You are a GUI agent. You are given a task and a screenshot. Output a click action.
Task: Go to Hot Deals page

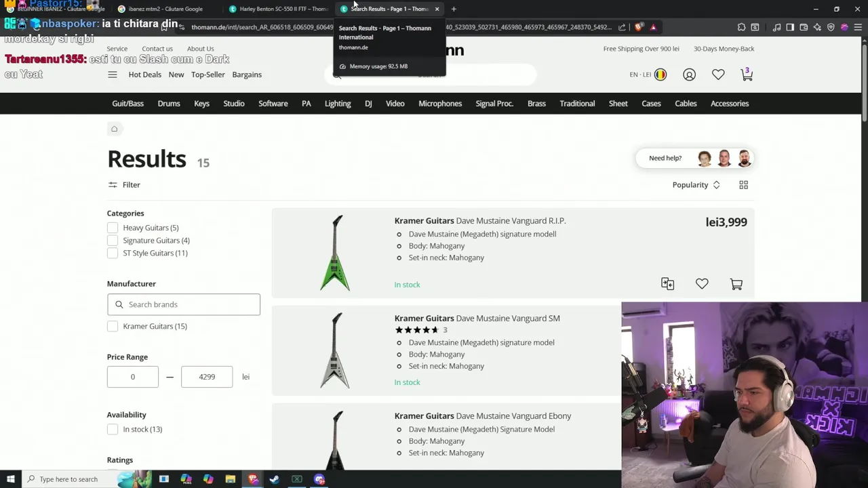(x=145, y=75)
